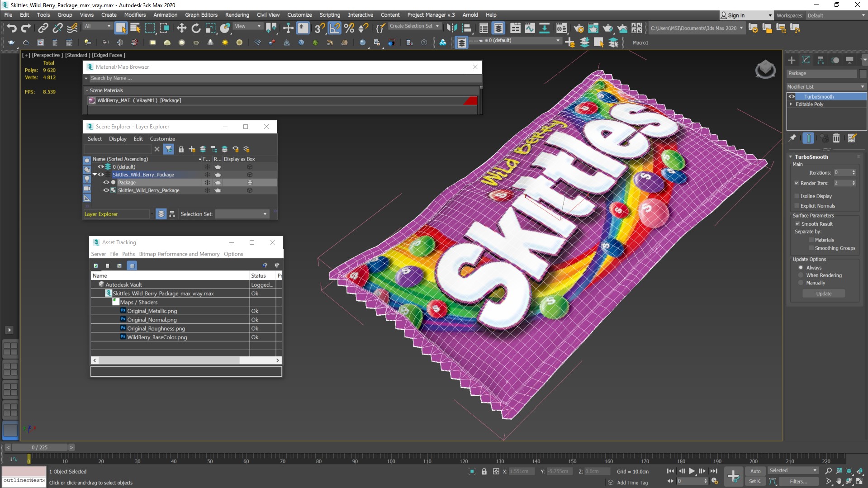The image size is (868, 488).
Task: Open the Hierarchy panel tab icon
Action: [x=821, y=60]
